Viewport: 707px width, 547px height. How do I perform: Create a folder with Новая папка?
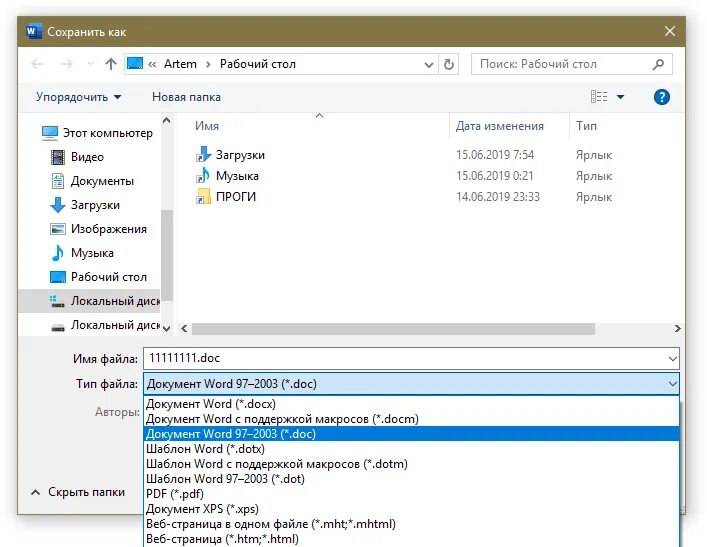[x=186, y=97]
